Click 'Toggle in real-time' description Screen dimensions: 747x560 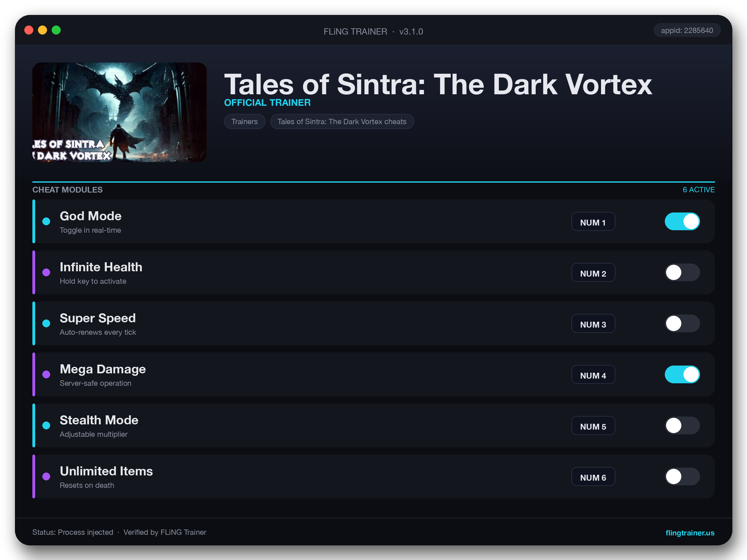pyautogui.click(x=90, y=230)
